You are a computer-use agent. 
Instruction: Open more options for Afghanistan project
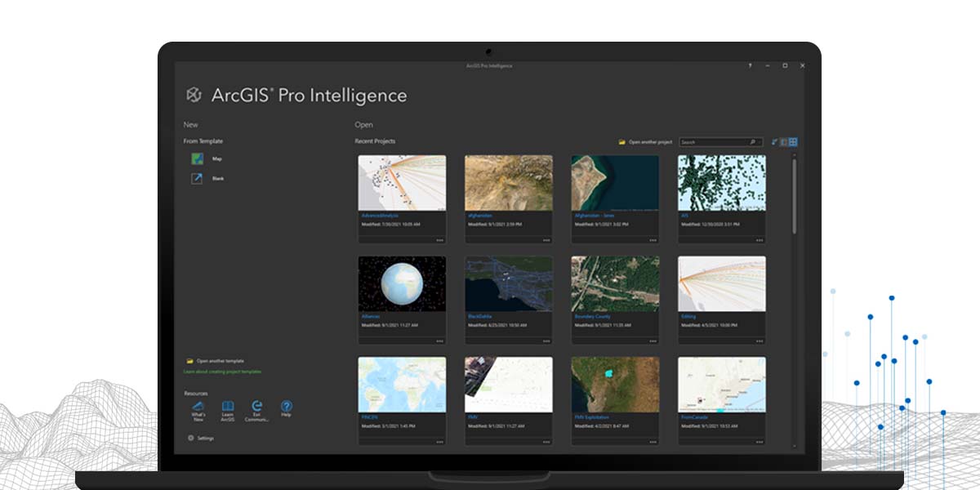pos(546,240)
